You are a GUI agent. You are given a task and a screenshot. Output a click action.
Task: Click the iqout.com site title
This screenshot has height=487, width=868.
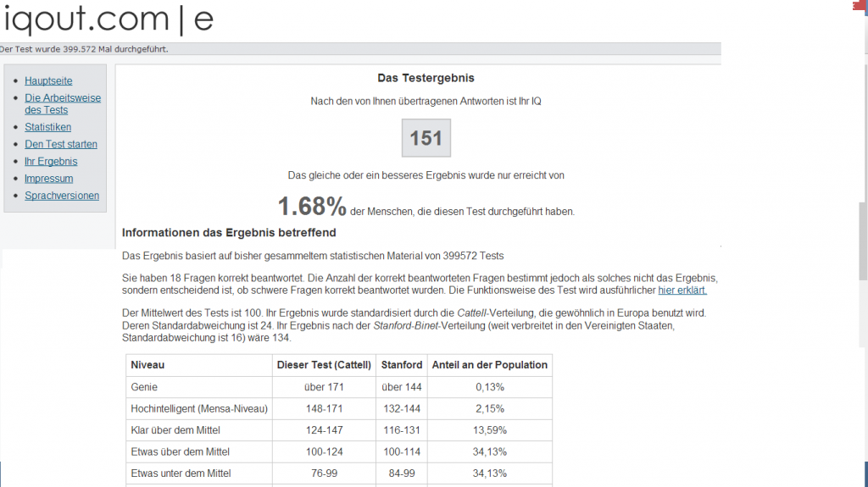[x=108, y=19]
